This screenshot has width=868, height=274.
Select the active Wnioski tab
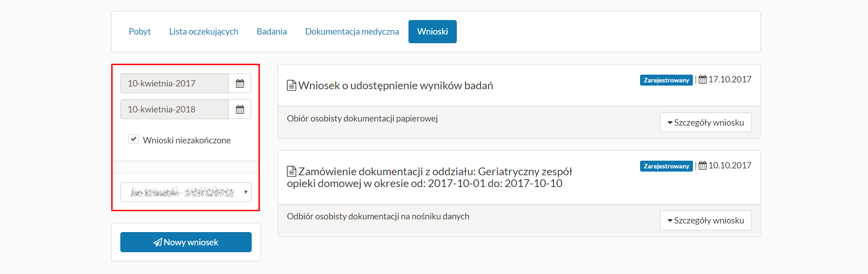point(433,31)
